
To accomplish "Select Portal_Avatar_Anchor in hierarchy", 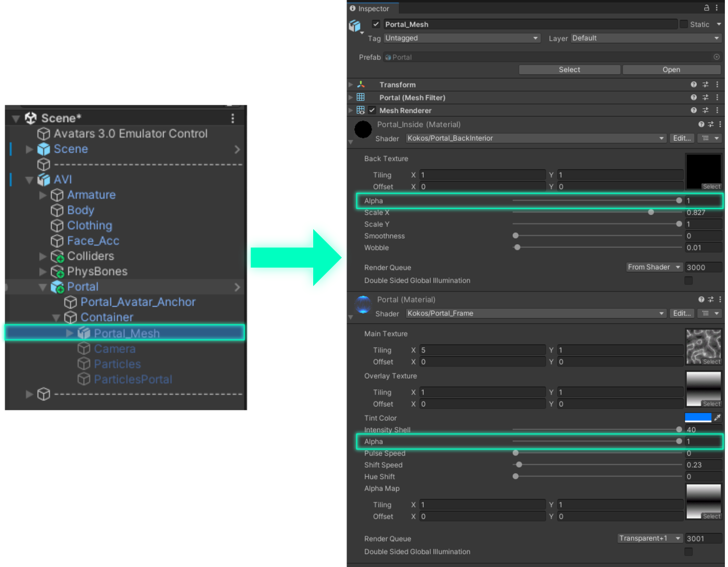I will [138, 302].
